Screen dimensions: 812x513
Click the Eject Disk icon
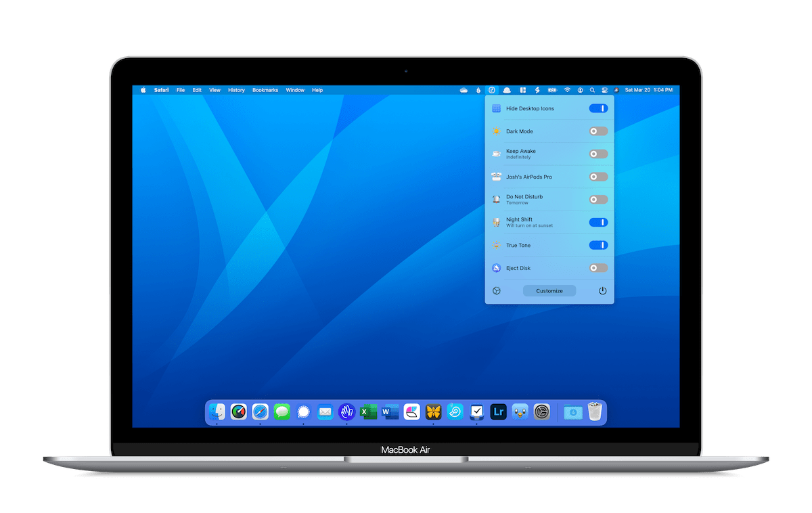coord(497,268)
